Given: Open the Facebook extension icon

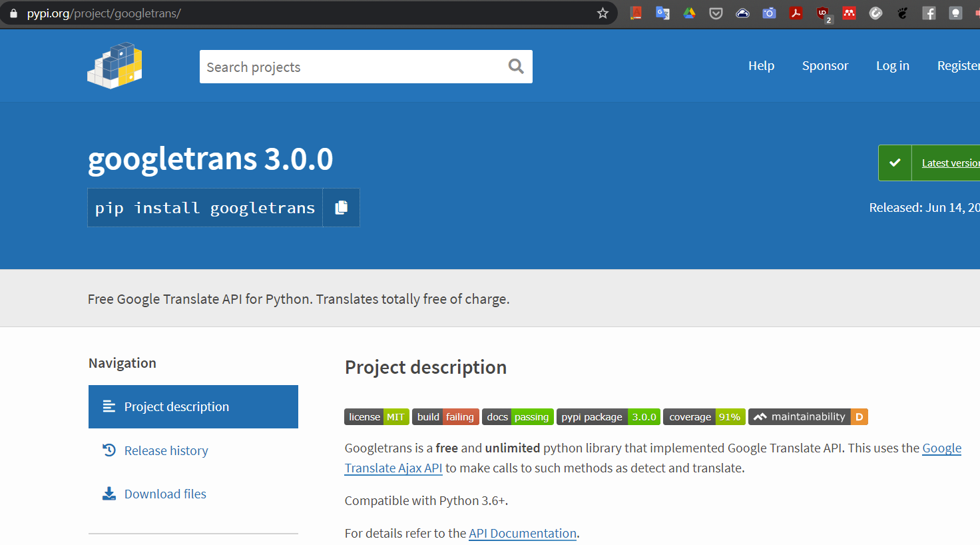Looking at the screenshot, I should (x=929, y=13).
